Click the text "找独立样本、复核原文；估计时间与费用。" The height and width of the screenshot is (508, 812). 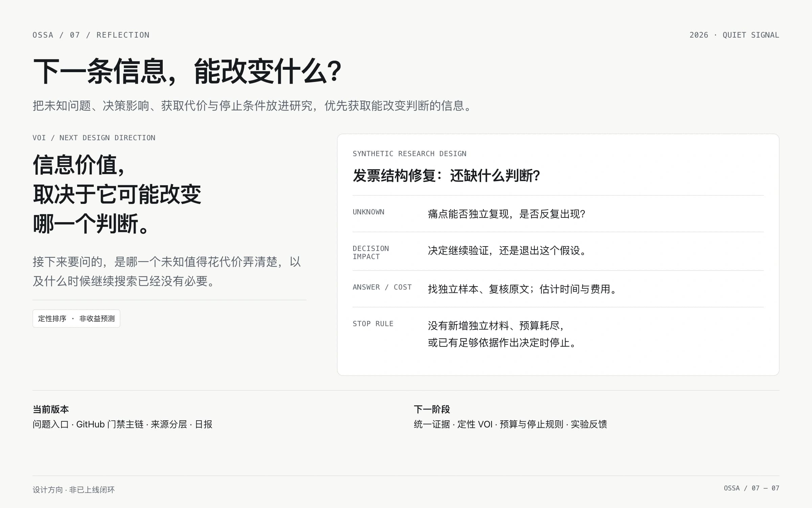pyautogui.click(x=523, y=289)
